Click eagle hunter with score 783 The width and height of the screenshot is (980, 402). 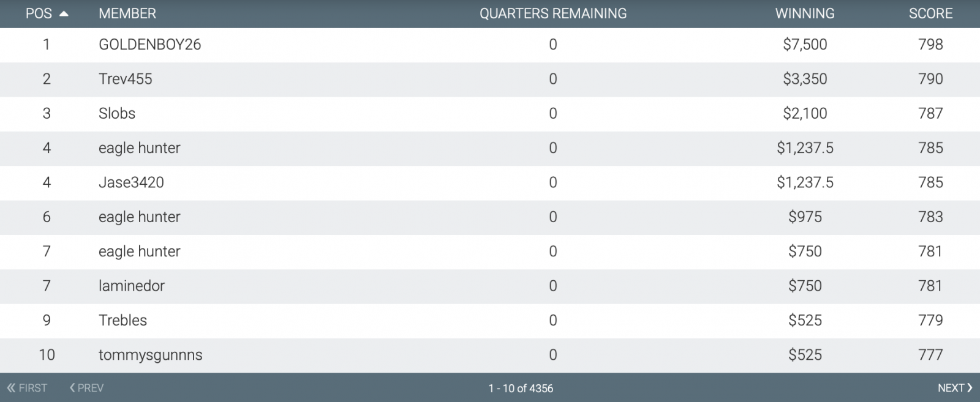[140, 217]
